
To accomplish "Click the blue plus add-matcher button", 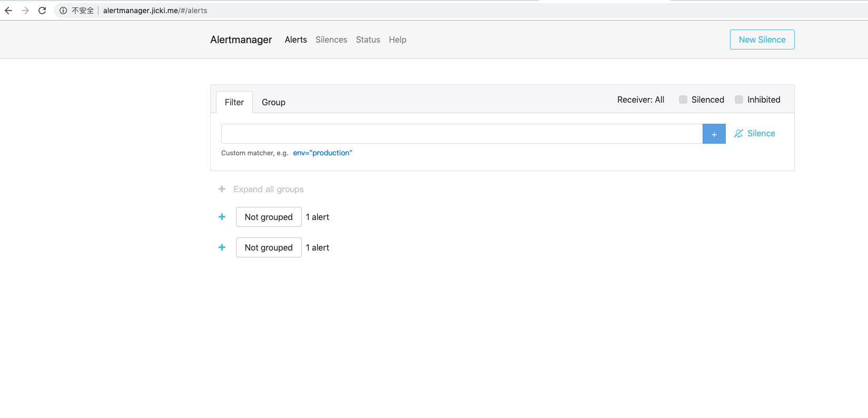I will point(714,134).
